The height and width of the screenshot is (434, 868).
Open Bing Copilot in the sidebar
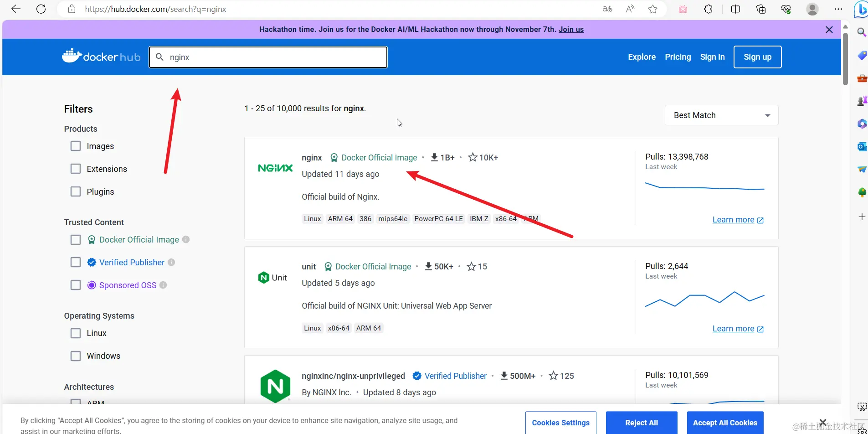point(861,9)
